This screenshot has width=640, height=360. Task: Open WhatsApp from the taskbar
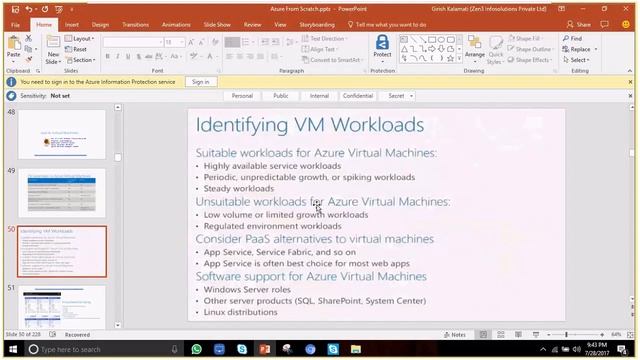(197, 349)
